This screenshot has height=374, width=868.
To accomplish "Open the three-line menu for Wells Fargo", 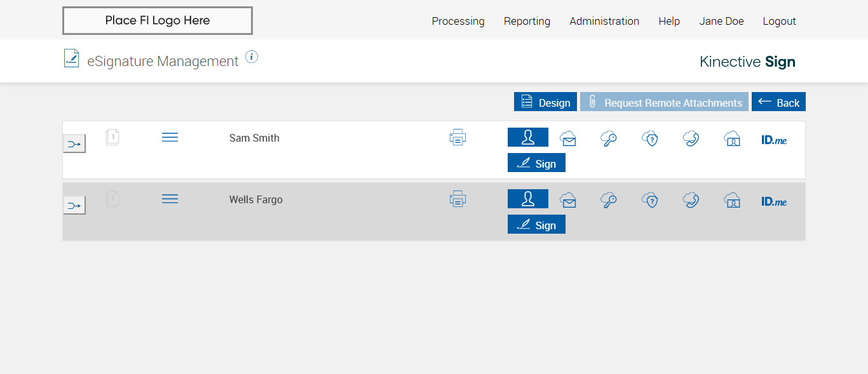I will [170, 199].
